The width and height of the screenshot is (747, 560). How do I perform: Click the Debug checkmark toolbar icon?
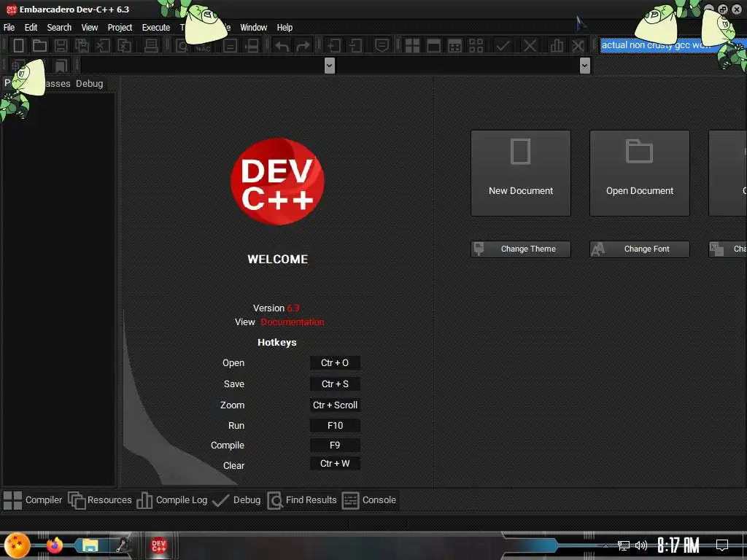pos(502,46)
